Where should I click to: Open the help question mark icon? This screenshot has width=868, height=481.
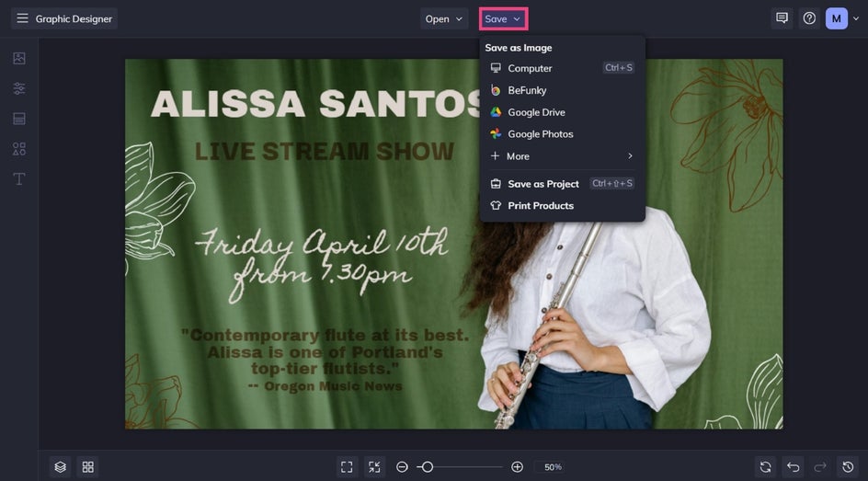pos(809,18)
